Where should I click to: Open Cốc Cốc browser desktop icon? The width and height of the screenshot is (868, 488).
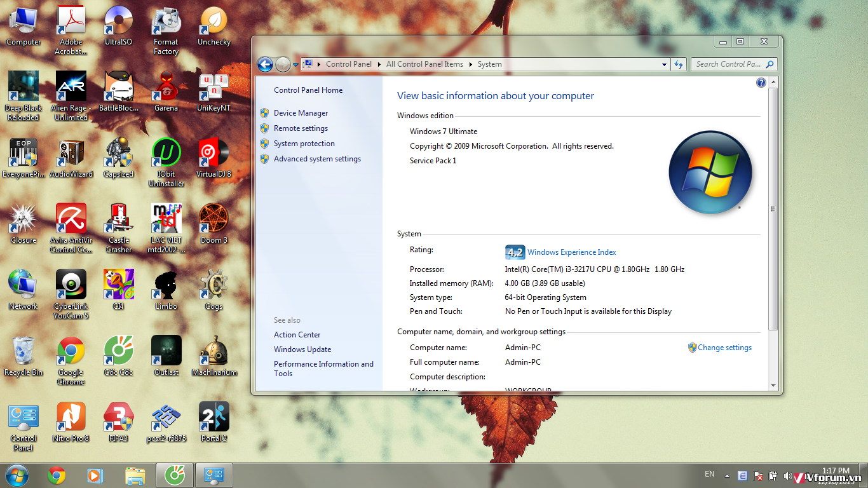[x=119, y=356]
